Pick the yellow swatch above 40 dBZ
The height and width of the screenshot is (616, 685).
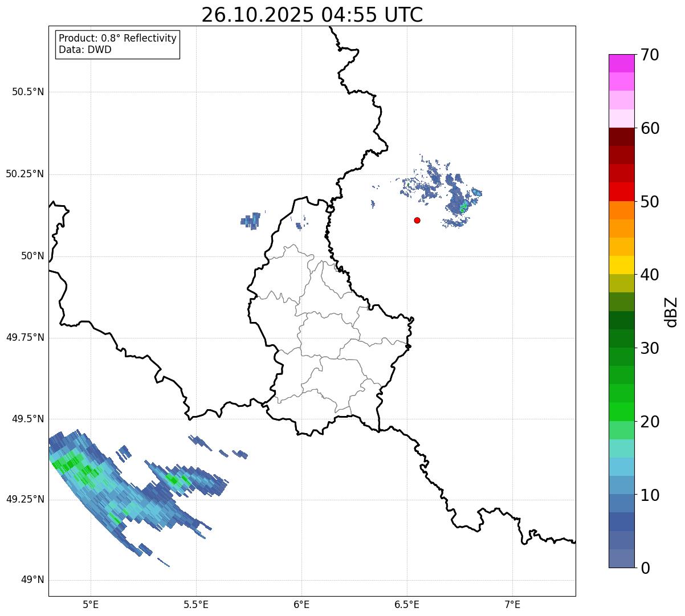coord(621,265)
